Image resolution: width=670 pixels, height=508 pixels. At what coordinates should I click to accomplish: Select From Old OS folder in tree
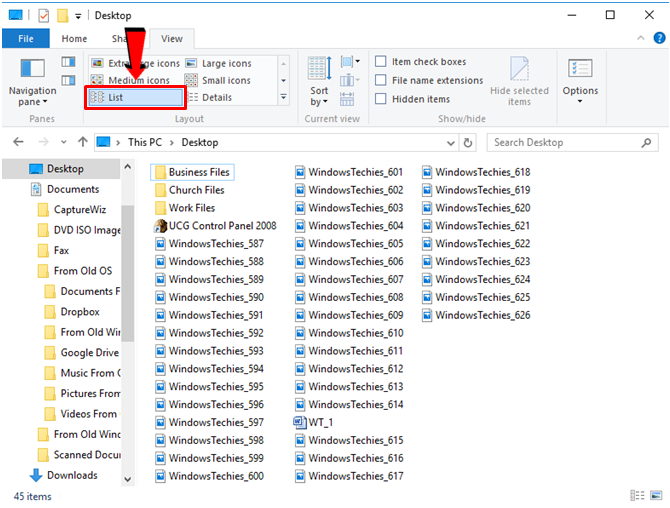click(75, 271)
